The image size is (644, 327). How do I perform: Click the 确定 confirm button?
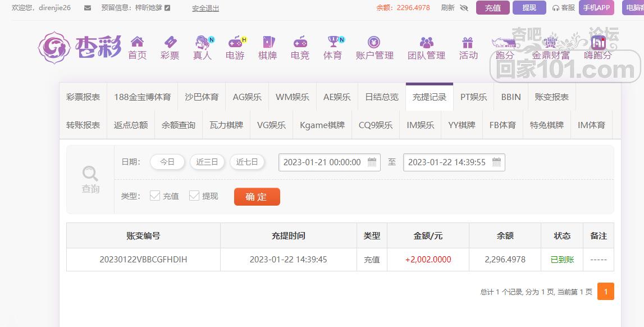[x=257, y=197]
